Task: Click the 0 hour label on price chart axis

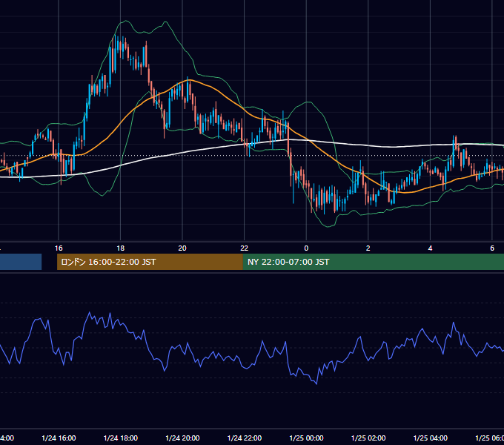Action: click(306, 248)
